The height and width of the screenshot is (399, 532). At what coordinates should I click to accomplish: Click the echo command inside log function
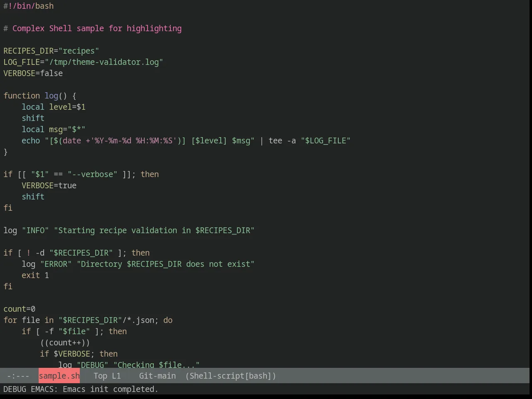[31, 140]
